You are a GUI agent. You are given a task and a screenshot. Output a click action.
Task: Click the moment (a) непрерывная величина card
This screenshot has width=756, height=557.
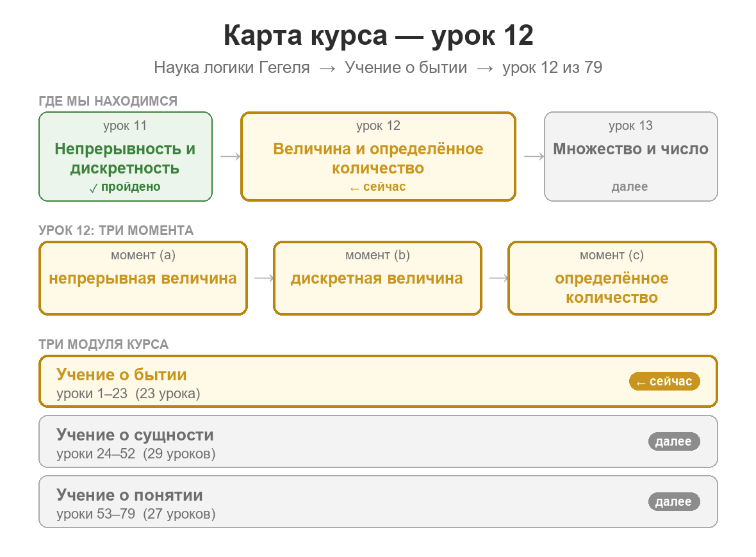click(144, 278)
